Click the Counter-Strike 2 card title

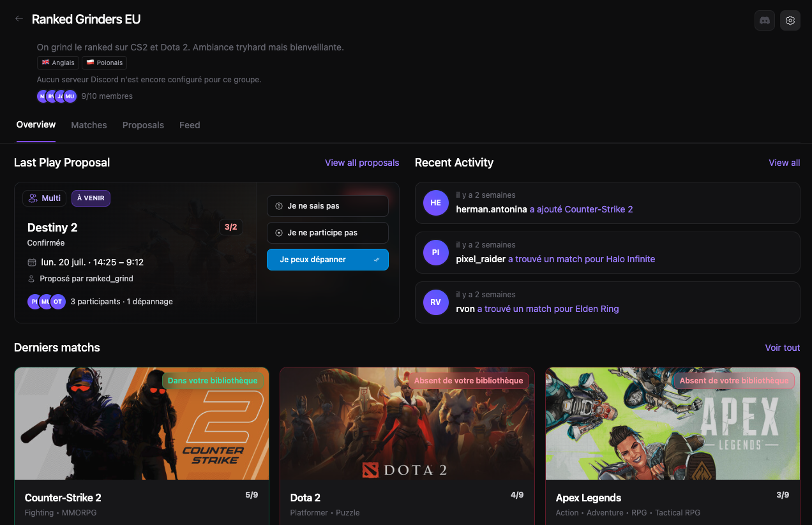coord(63,498)
